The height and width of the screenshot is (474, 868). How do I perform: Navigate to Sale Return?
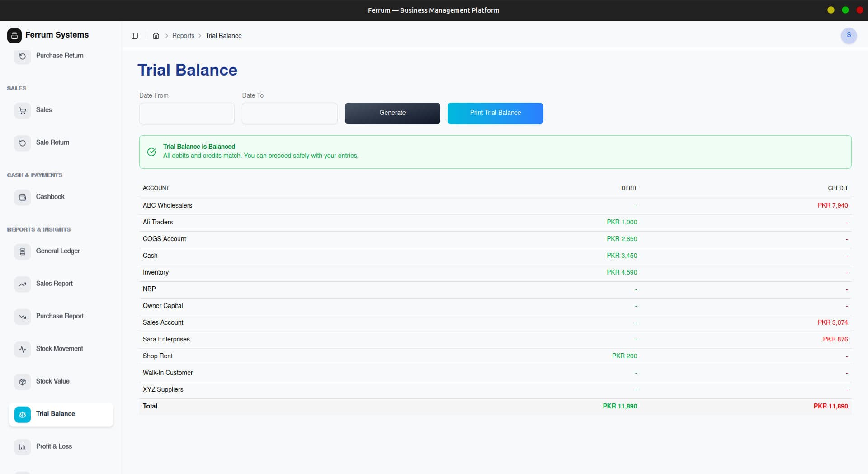pos(61,143)
